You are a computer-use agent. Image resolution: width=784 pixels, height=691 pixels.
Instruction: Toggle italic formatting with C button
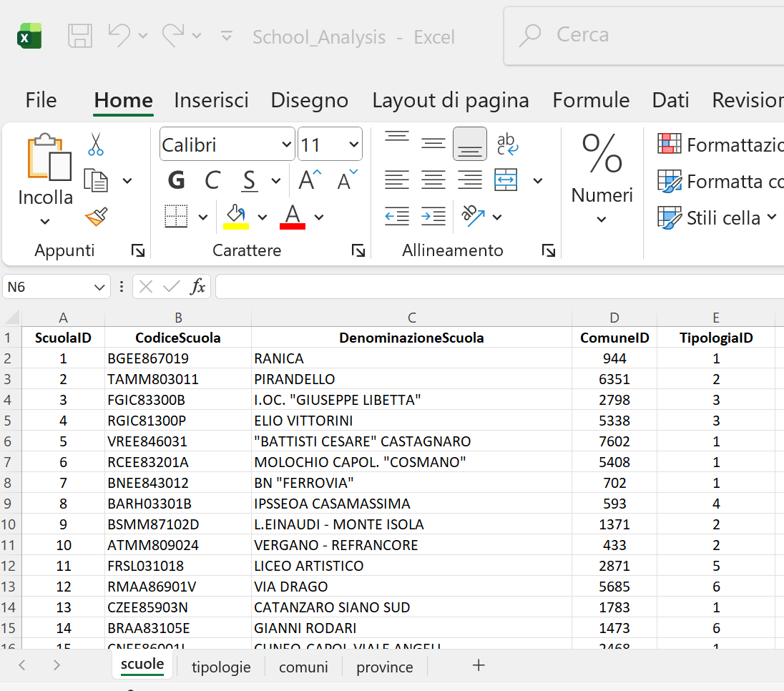(x=212, y=180)
